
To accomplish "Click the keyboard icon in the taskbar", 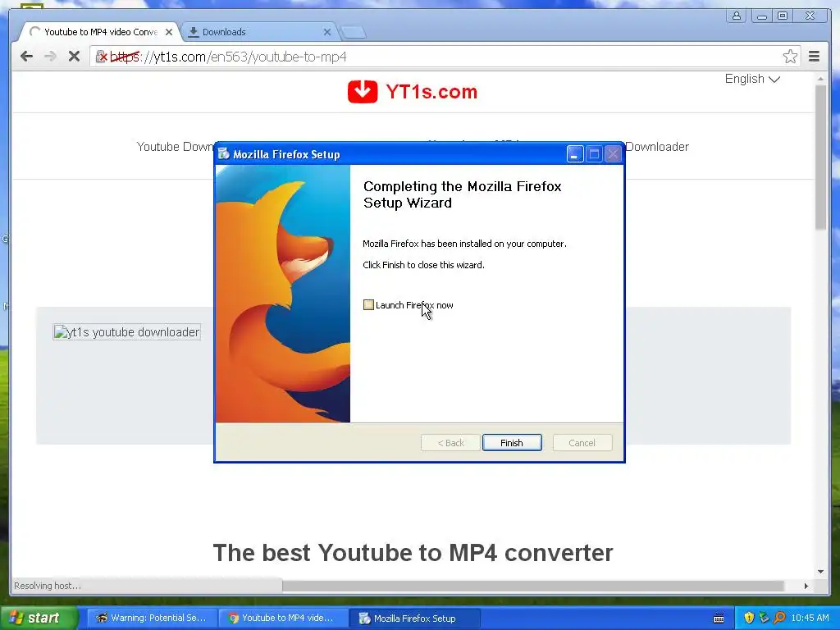I will pos(719,619).
